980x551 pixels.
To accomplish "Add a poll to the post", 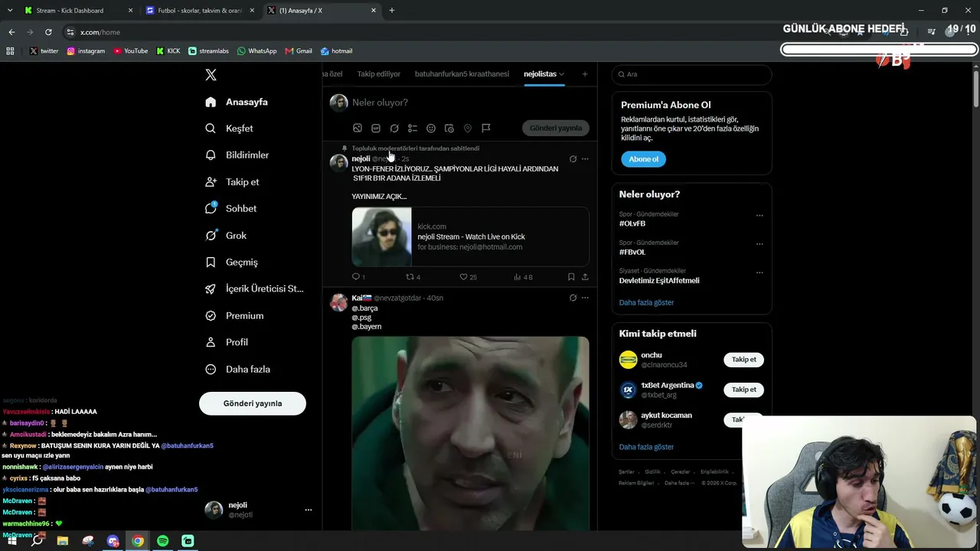I will point(413,129).
